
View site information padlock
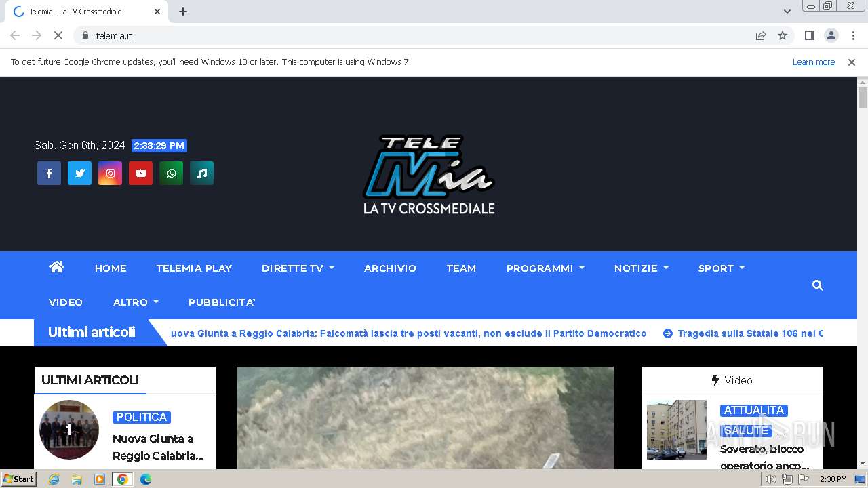click(85, 35)
